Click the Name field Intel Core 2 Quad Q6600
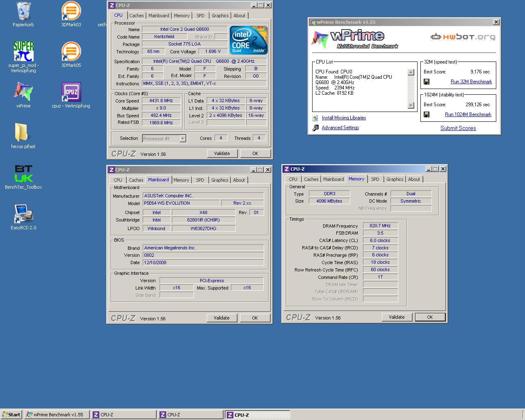Viewport: 525px width, 420px height. 185,30
